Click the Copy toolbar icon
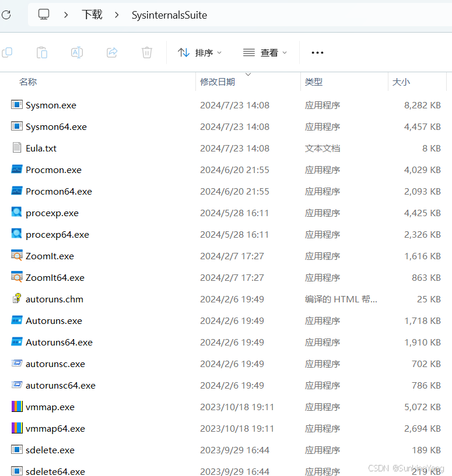The image size is (452, 476). (7, 52)
